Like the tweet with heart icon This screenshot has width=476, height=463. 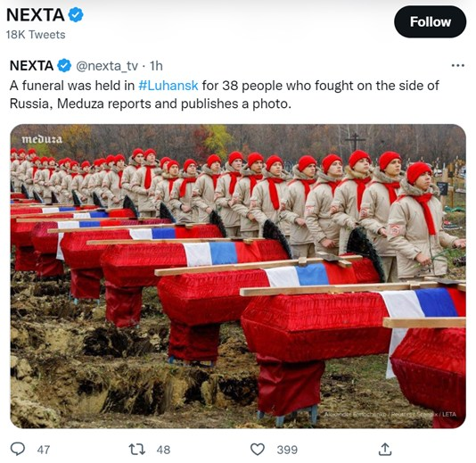click(258, 449)
